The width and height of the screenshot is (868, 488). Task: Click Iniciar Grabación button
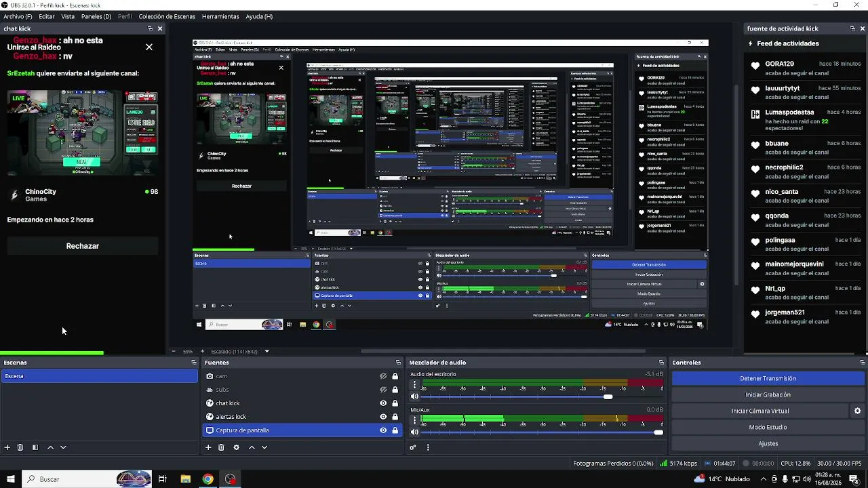point(768,394)
